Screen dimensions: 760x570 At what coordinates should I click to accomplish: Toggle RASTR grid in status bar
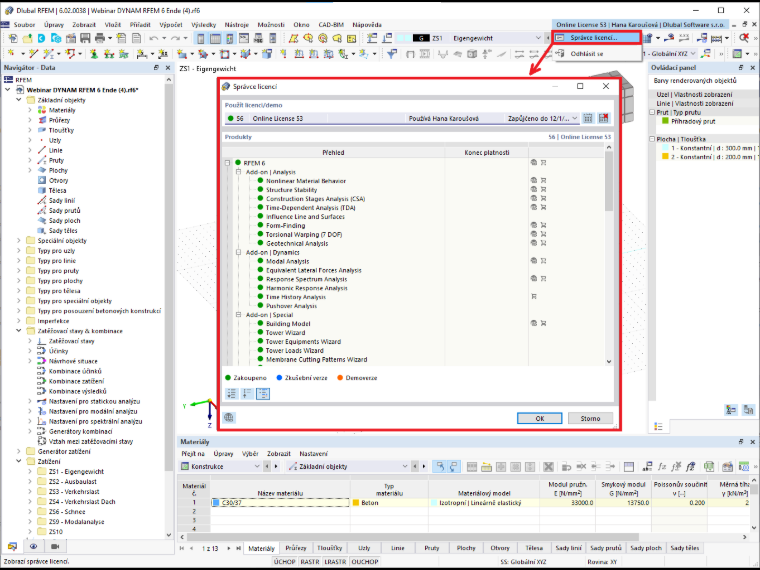click(310, 561)
